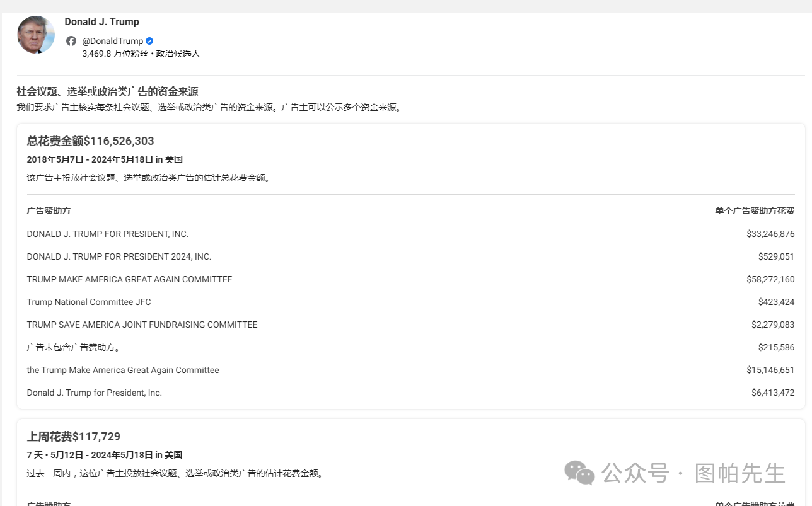Click the 总花费金额 $116,526,303 heading
812x506 pixels.
[90, 141]
